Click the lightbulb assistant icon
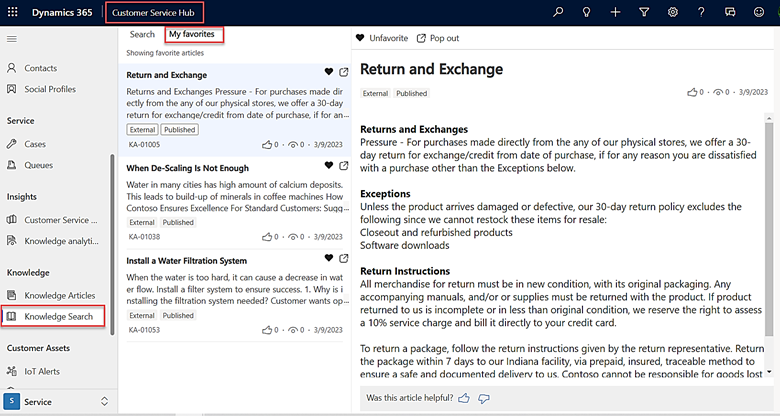Image resolution: width=780 pixels, height=416 pixels. 587,12
